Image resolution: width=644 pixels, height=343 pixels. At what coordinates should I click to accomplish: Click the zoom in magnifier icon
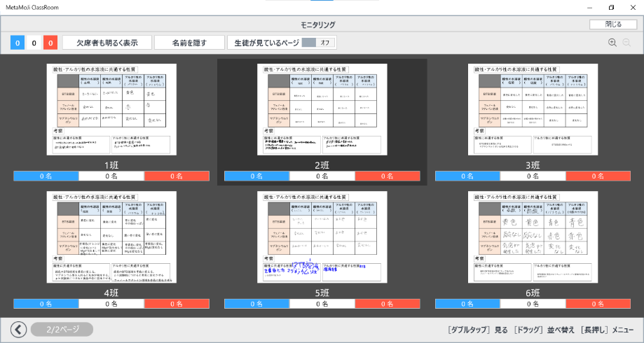pos(612,43)
